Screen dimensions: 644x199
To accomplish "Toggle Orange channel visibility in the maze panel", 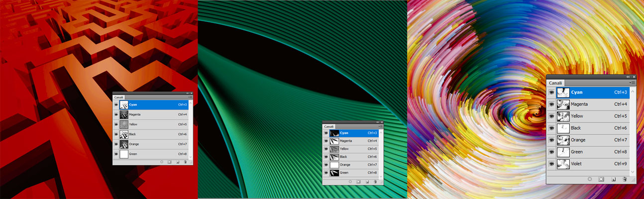I will [x=115, y=144].
